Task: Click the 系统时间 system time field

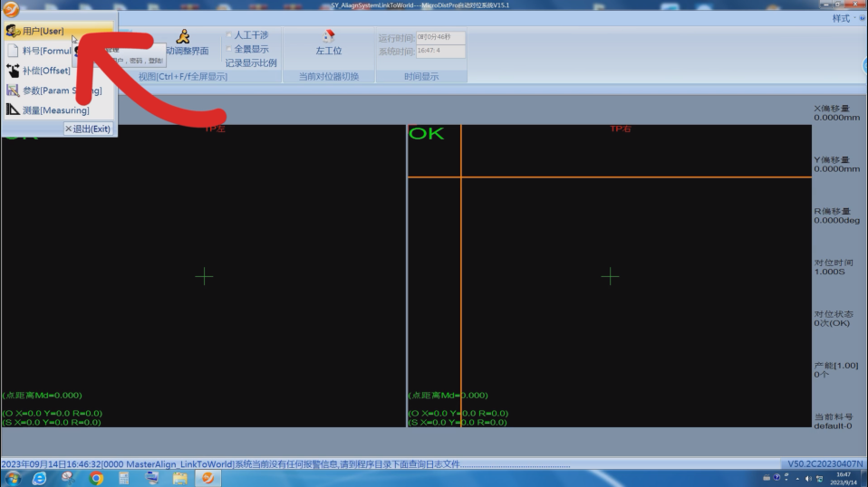Action: [440, 52]
